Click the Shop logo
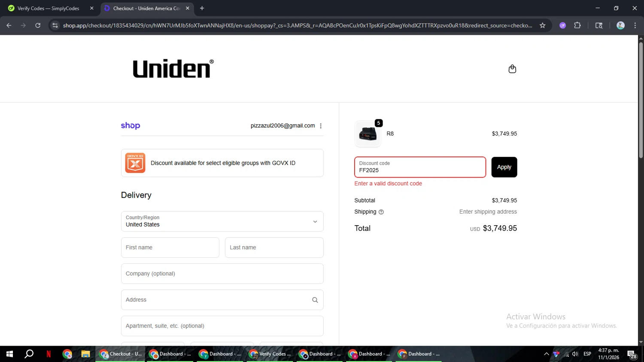Screen dimensions: 644x362 [131, 126]
